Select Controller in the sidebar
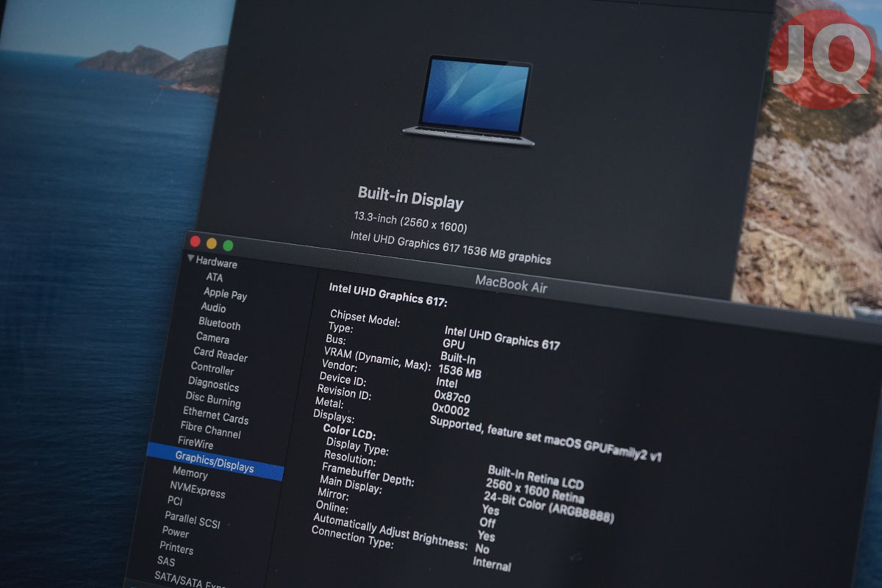The height and width of the screenshot is (588, 882). (212, 368)
